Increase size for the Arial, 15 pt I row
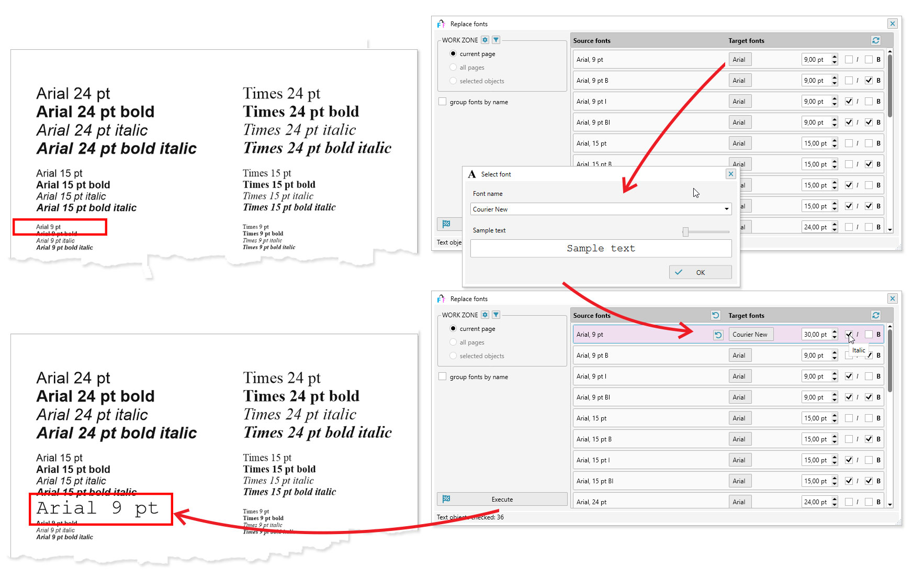 835,457
